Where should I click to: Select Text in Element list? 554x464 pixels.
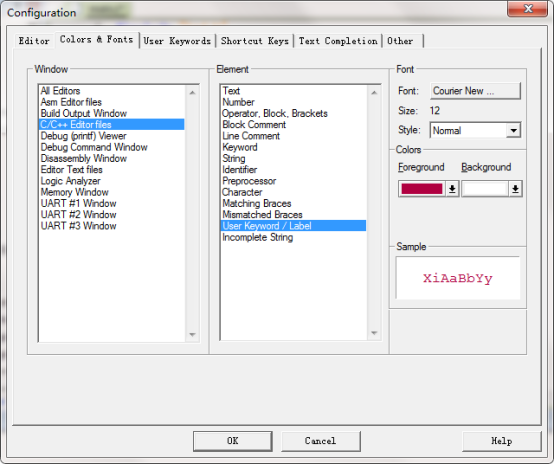point(293,91)
